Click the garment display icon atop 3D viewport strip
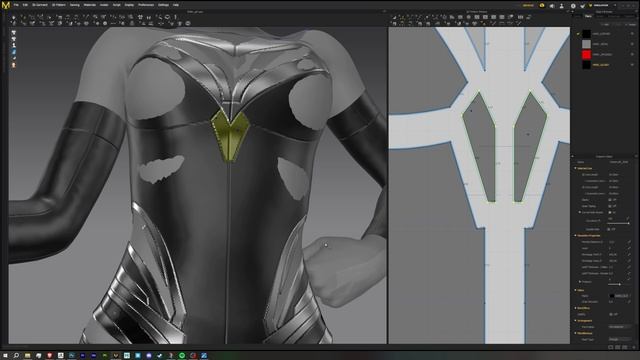Viewport: 640px width, 360px height. tap(13, 33)
